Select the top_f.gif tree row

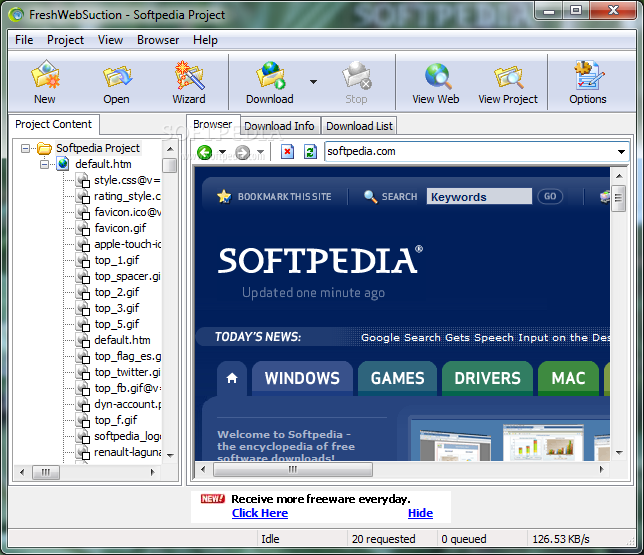point(116,421)
